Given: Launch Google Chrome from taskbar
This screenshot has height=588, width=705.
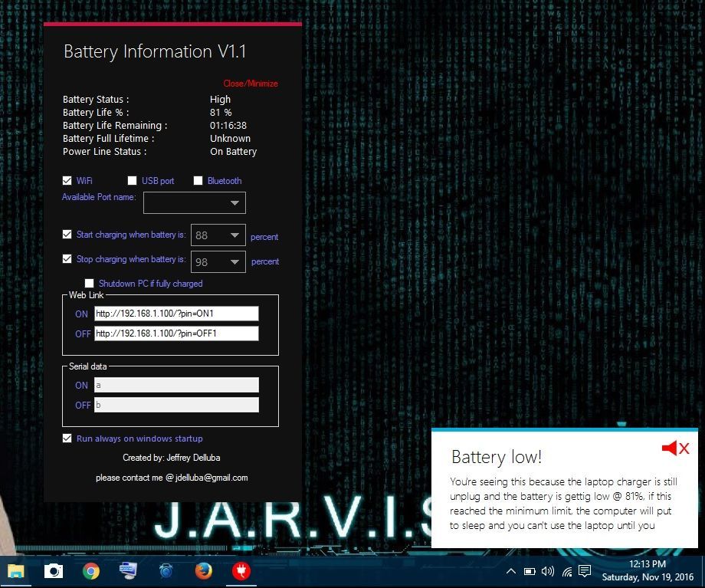Looking at the screenshot, I should click(x=91, y=571).
